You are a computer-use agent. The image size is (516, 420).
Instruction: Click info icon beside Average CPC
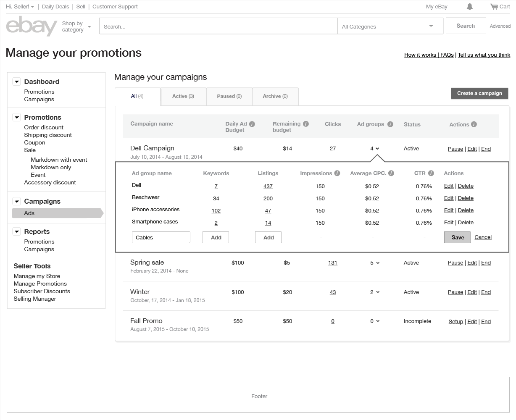click(391, 173)
